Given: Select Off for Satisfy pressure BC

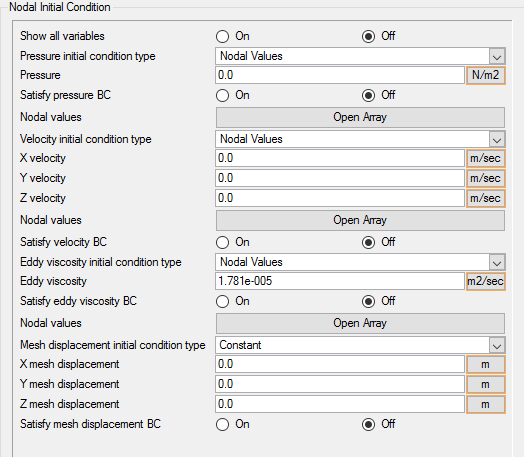Looking at the screenshot, I should (368, 96).
